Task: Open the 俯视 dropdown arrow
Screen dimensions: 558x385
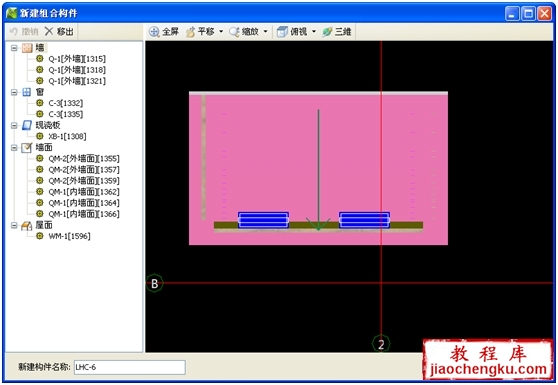Action: (314, 32)
